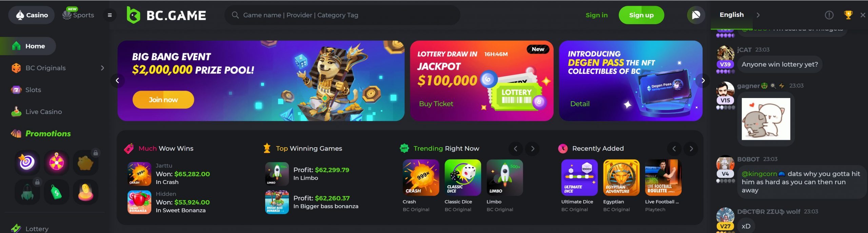This screenshot has height=233, width=868.
Task: Click the Join now banner button
Action: pyautogui.click(x=163, y=100)
